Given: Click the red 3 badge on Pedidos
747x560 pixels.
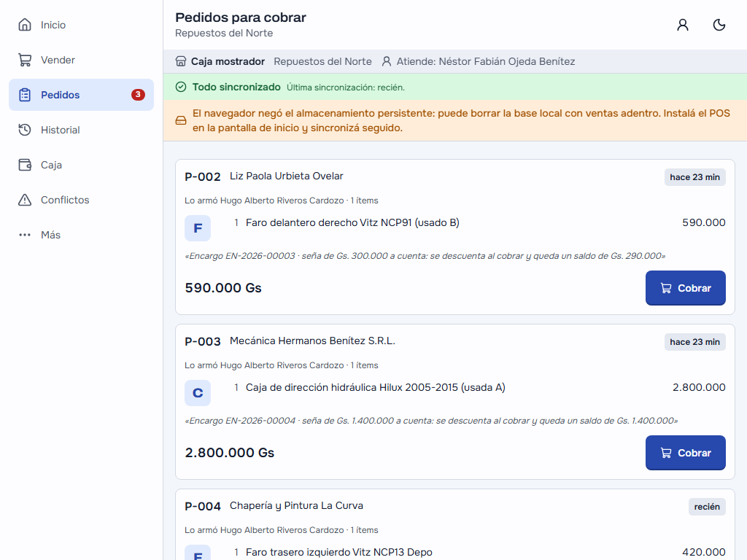Looking at the screenshot, I should tap(138, 94).
